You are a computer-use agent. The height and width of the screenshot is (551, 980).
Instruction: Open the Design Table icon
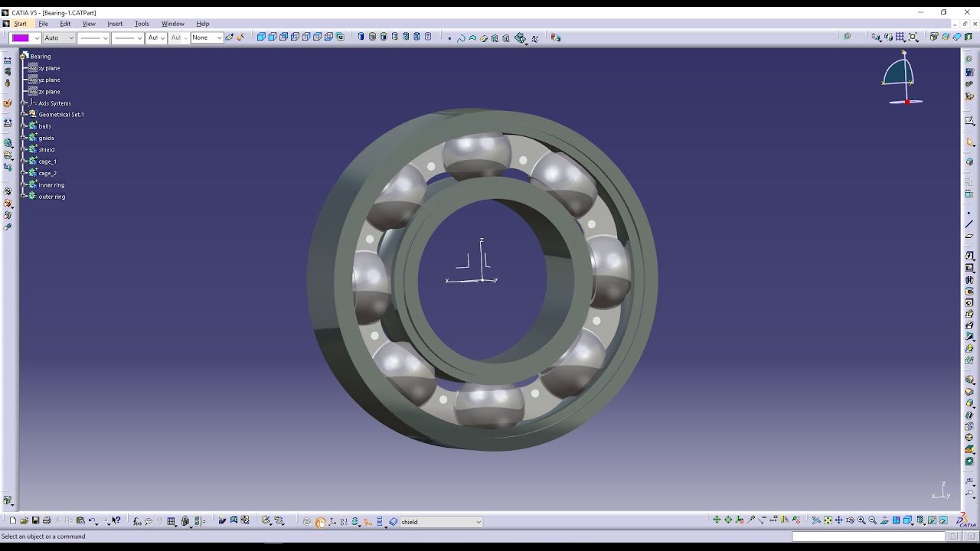coord(171,521)
